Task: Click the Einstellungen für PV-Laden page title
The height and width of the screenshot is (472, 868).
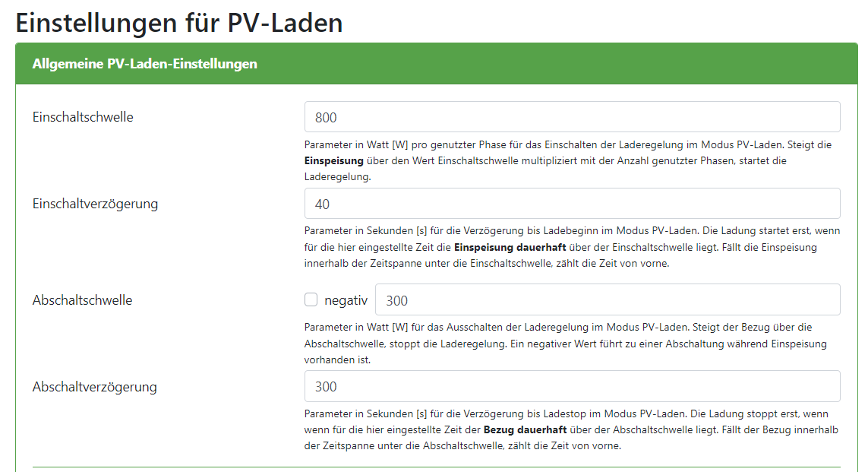Action: pos(179,23)
